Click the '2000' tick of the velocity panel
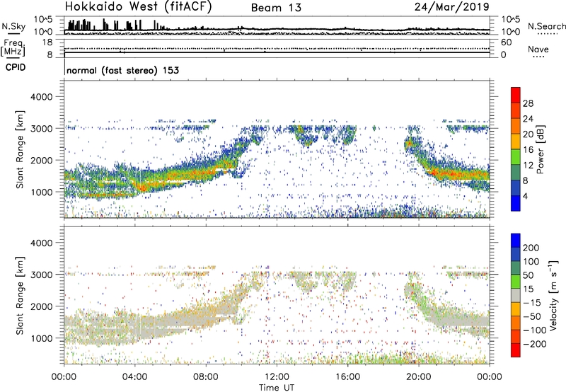The width and height of the screenshot is (566, 392). click(41, 306)
